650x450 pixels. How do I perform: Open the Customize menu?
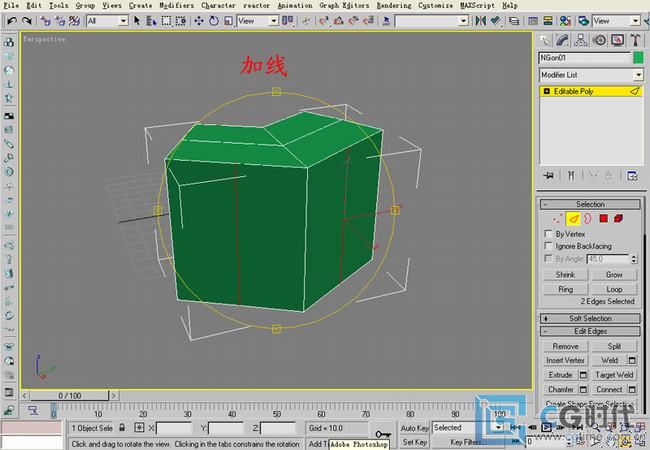coord(436,5)
